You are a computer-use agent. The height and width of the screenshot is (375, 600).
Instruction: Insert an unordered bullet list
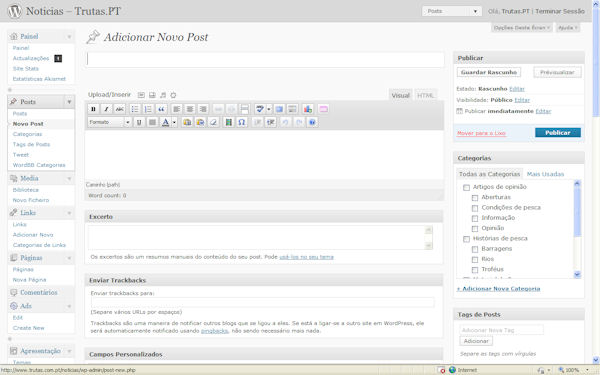coord(135,109)
